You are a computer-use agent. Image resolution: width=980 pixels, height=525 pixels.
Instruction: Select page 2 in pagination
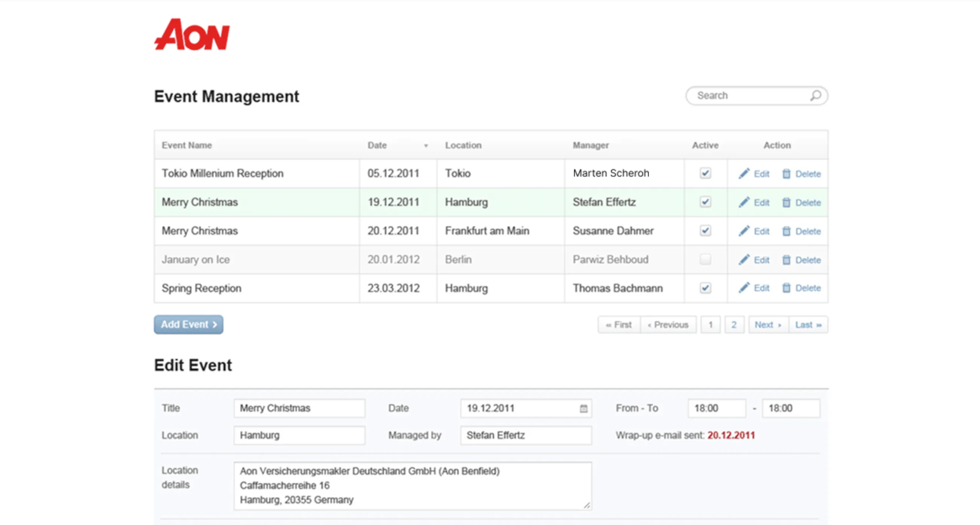point(734,325)
